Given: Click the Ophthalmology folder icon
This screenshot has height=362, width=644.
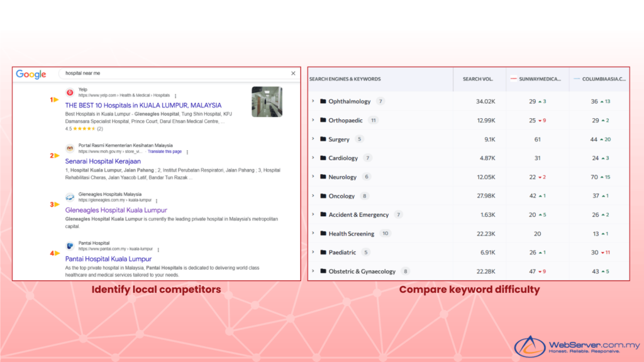Looking at the screenshot, I should (323, 101).
